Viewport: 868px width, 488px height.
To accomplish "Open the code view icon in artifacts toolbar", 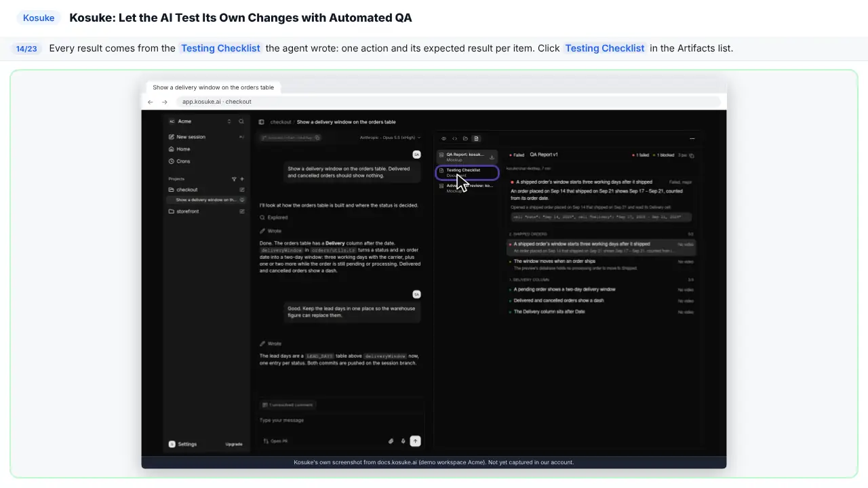I will pyautogui.click(x=454, y=138).
